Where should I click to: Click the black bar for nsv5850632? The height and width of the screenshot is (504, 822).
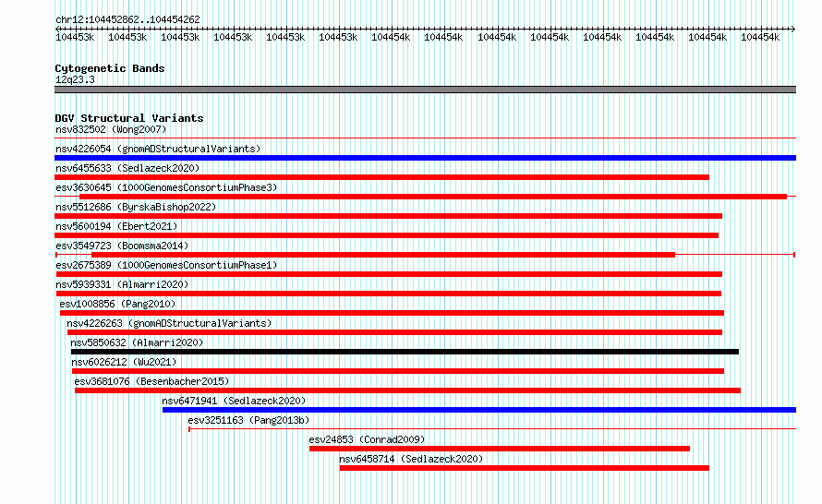(x=405, y=352)
